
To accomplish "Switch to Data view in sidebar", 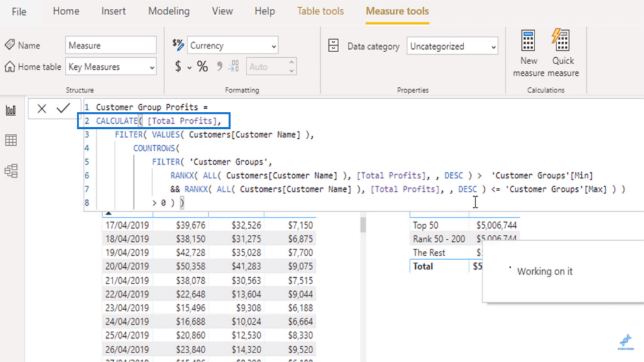I will [x=11, y=140].
